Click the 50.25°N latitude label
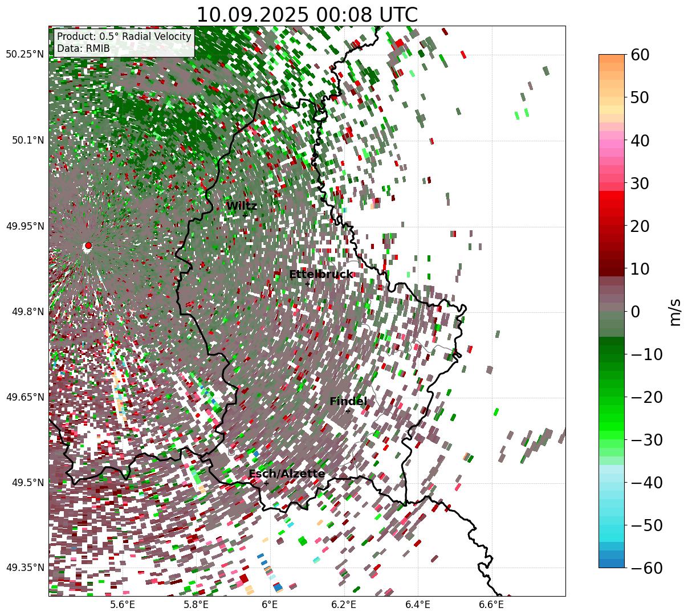Screen dimensions: 688x616 (x=25, y=55)
